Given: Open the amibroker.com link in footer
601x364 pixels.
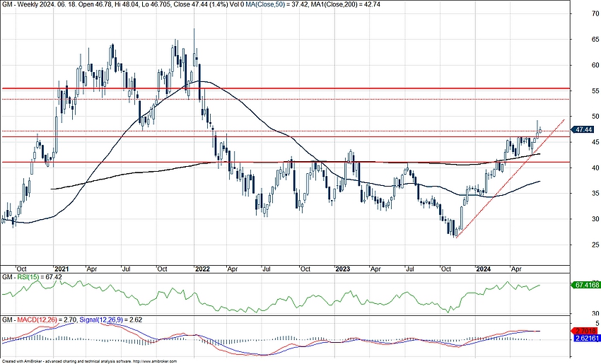Looking at the screenshot, I should [155, 361].
